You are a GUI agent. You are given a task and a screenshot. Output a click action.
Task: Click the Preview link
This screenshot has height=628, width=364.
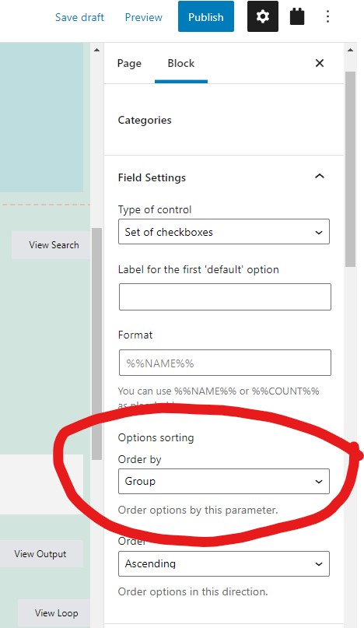143,17
